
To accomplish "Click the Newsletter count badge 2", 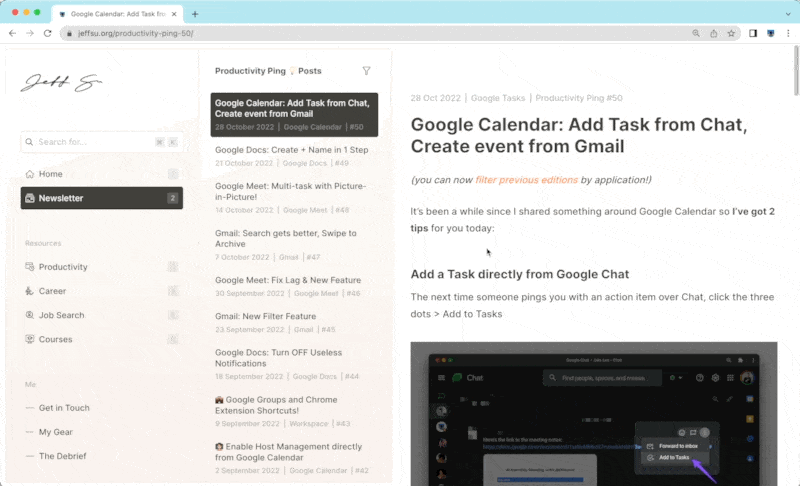I will (x=172, y=198).
